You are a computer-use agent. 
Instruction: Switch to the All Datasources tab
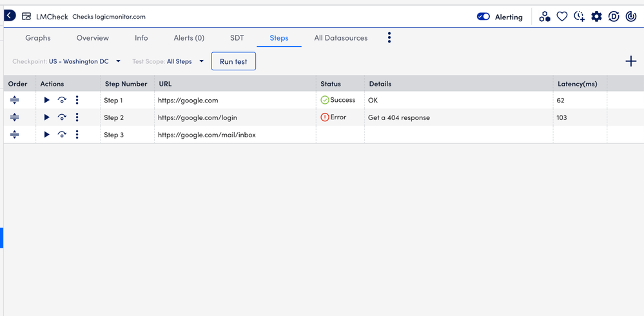click(x=340, y=38)
